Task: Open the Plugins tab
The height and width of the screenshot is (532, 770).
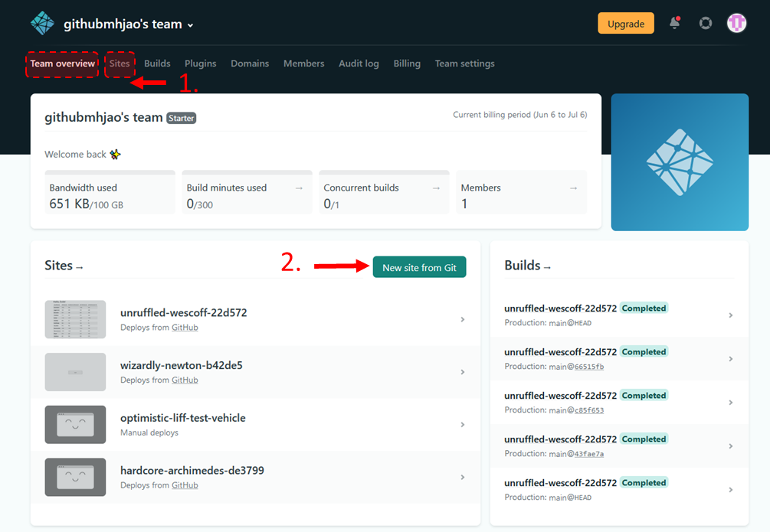Action: pos(201,64)
